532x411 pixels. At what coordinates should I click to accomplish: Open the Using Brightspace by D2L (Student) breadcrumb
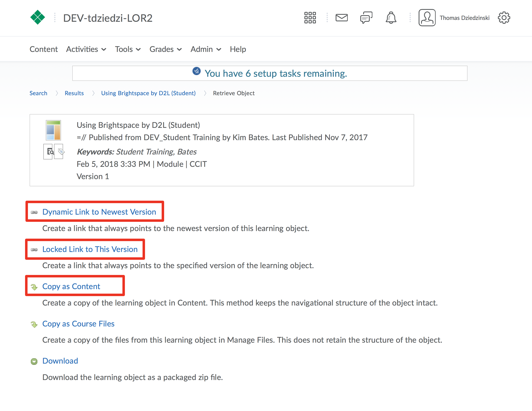[x=148, y=93]
